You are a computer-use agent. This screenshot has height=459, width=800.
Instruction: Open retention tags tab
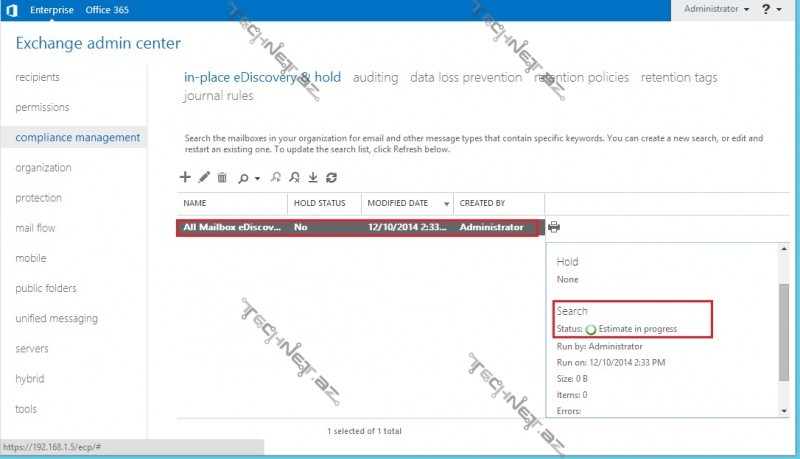click(x=679, y=77)
